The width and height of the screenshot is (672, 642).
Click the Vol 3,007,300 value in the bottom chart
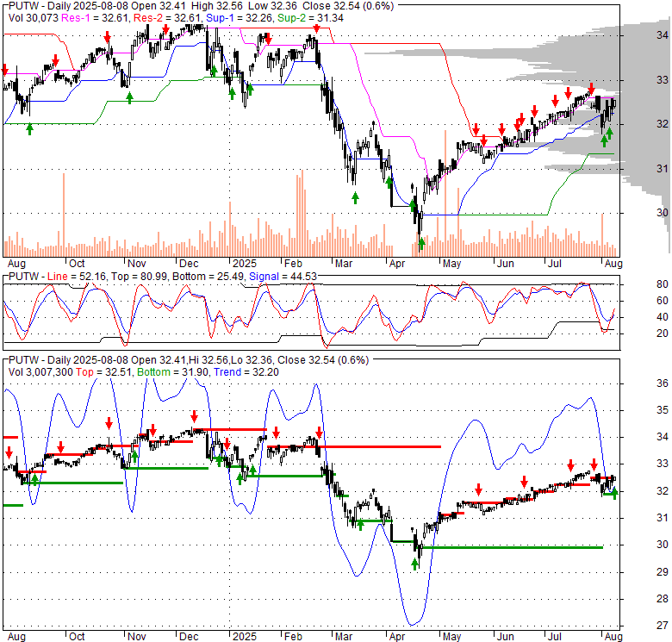point(40,372)
